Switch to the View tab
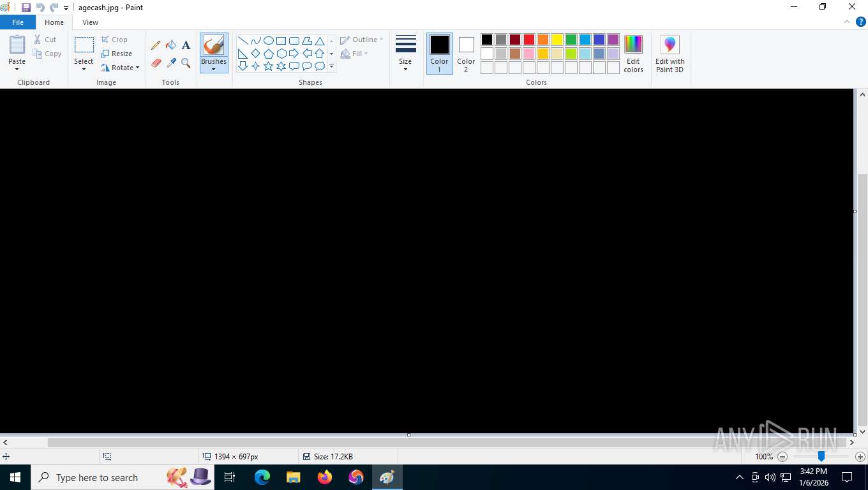This screenshot has height=490, width=868. click(91, 22)
